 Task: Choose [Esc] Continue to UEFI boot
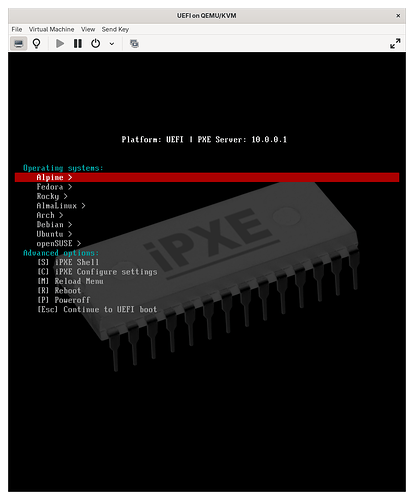(97, 309)
